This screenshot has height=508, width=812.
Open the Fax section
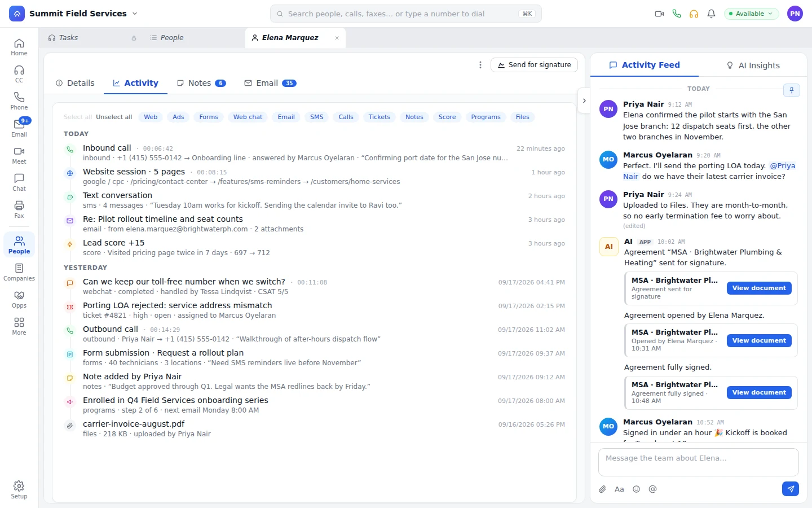point(19,210)
